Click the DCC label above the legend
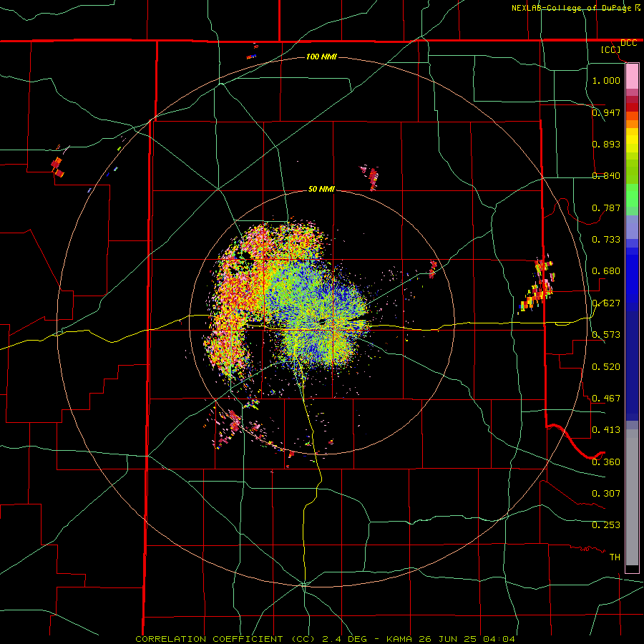644x644 pixels. coord(628,43)
